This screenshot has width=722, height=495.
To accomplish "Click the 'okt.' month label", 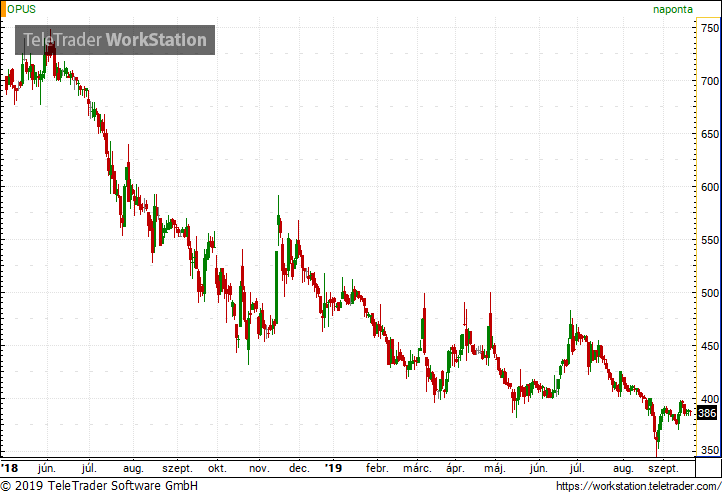I will tap(217, 469).
